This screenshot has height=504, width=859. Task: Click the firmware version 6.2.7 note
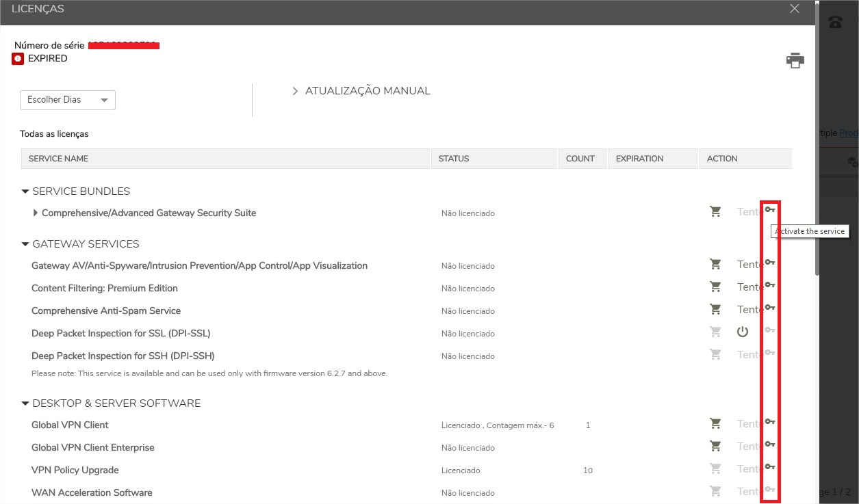209,373
